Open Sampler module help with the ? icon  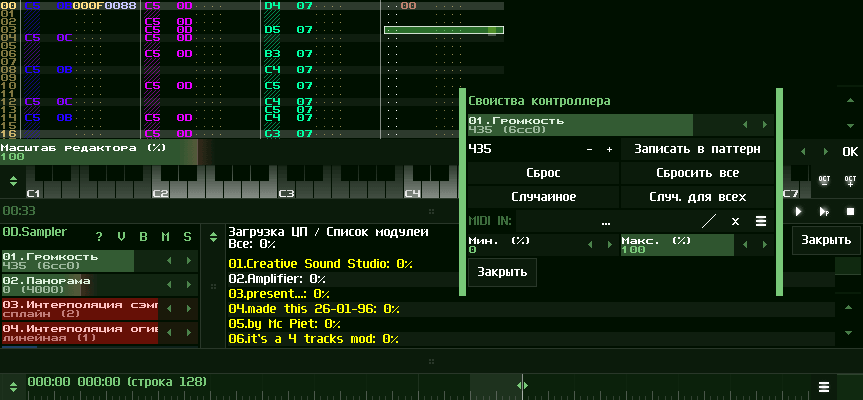(x=99, y=237)
